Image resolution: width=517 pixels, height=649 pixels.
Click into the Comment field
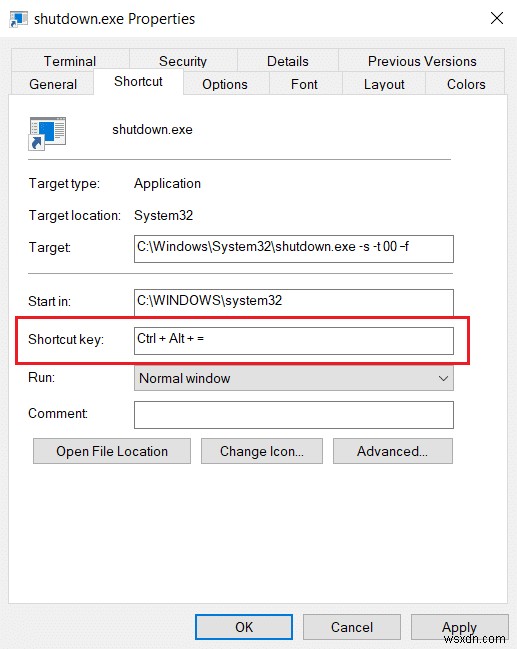[294, 415]
